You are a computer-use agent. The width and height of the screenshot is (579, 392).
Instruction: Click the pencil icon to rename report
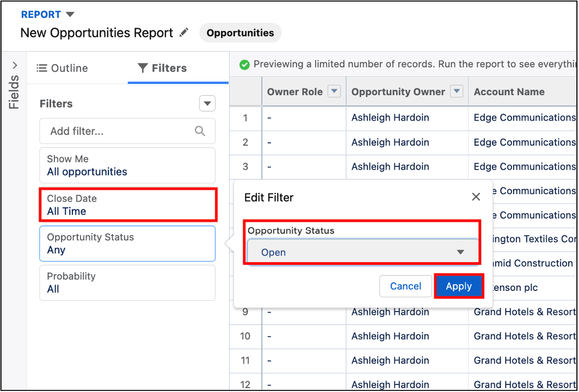(184, 33)
